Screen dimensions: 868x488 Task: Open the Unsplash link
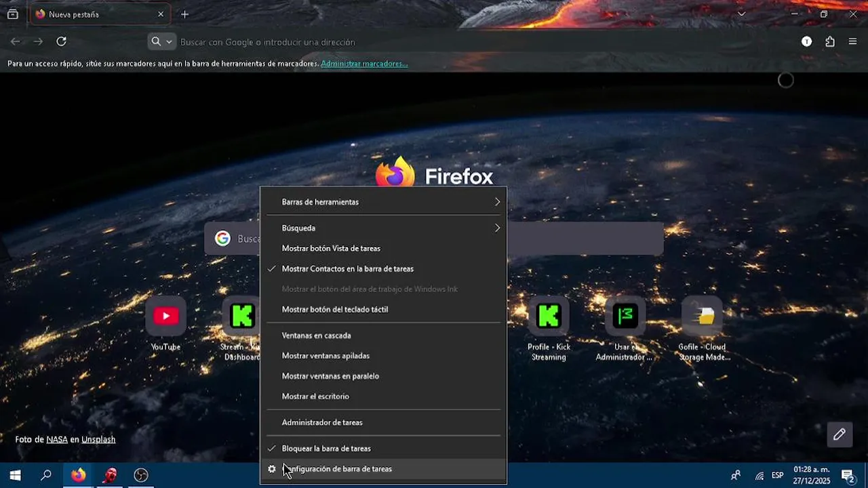[x=98, y=439]
